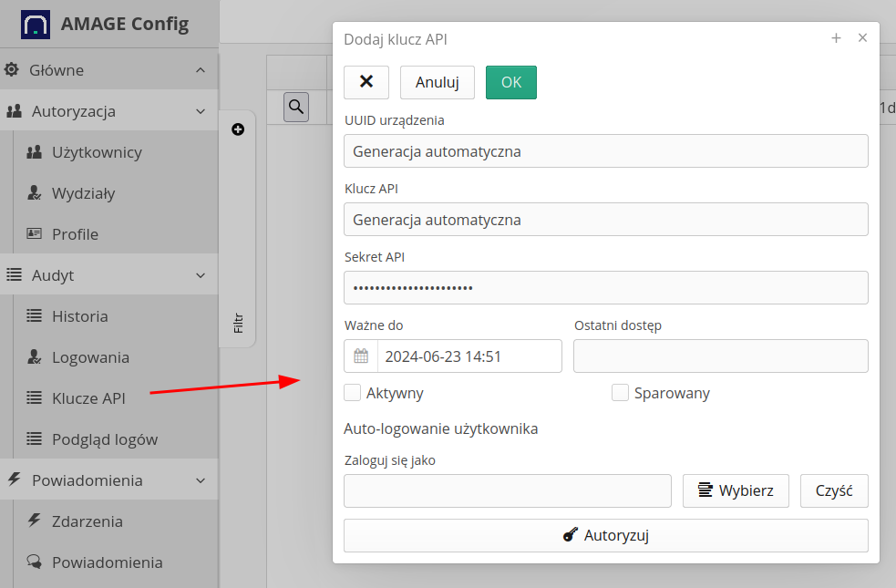
Task: Collapse the Główne section
Action: 201,70
